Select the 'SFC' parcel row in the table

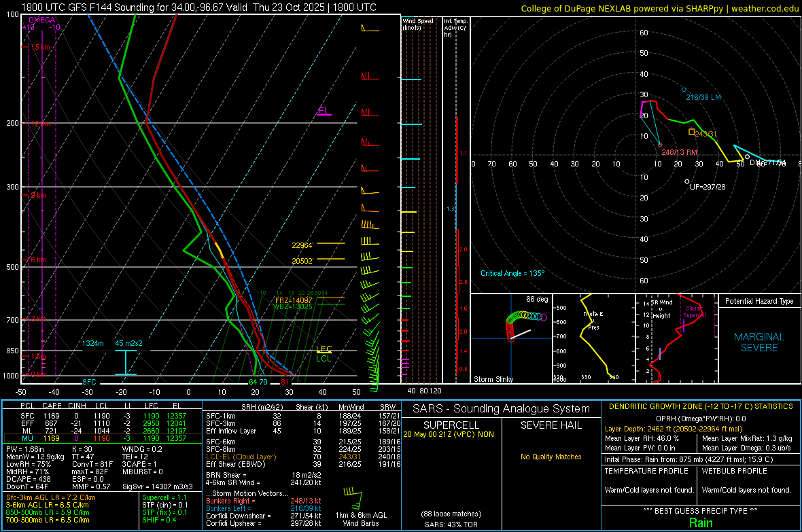tap(103, 416)
